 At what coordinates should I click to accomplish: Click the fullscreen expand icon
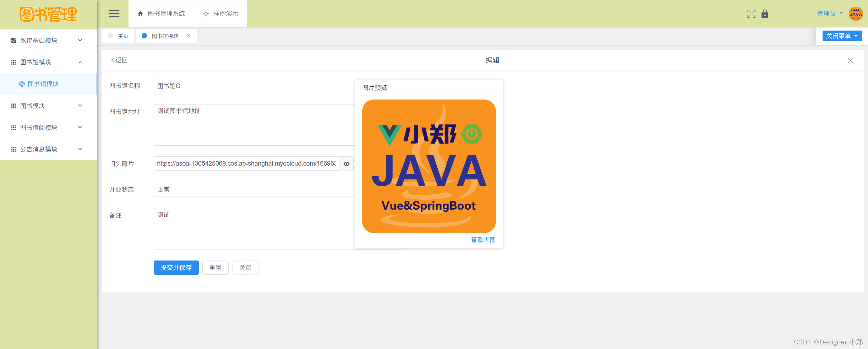click(751, 14)
